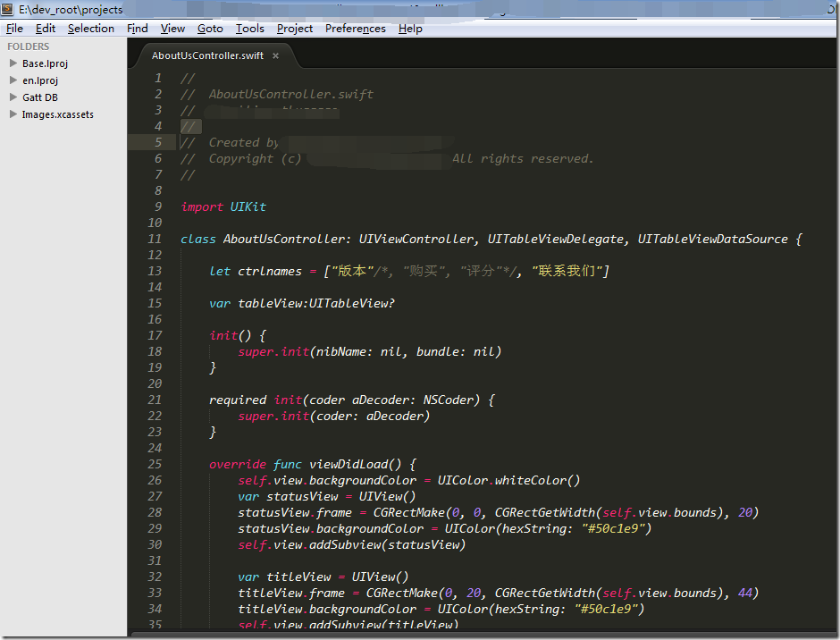Open the Selection menu
The image size is (840, 640).
point(91,29)
